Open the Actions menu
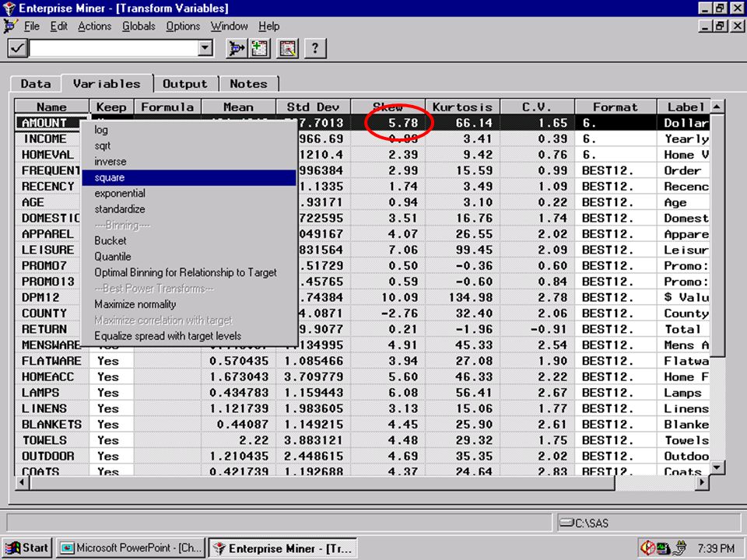Screen dimensions: 747x560 [94, 26]
